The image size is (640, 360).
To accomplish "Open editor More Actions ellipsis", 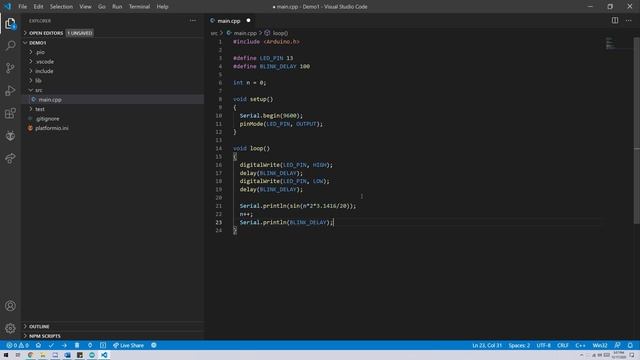I will pyautogui.click(x=629, y=20).
